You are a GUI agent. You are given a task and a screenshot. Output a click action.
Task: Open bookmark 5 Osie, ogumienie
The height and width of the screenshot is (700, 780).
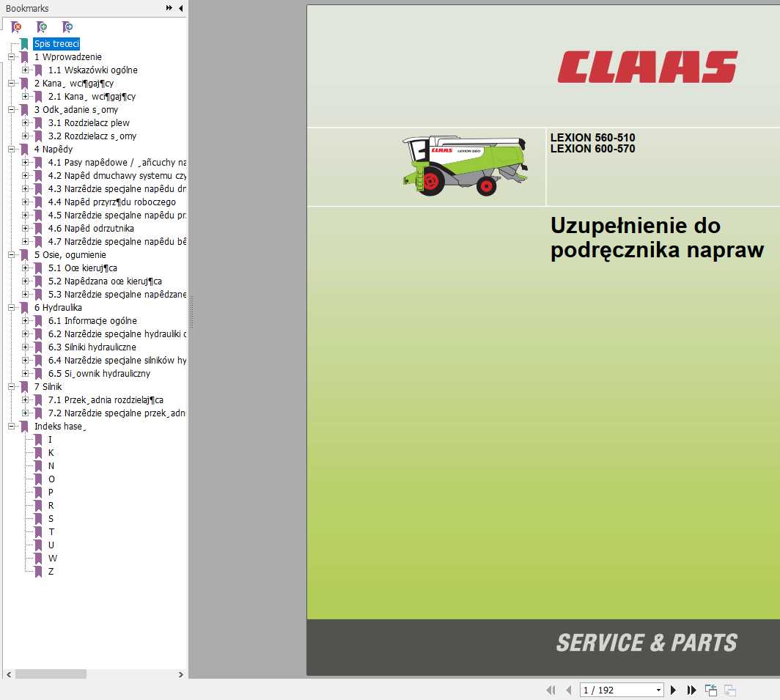pyautogui.click(x=70, y=255)
